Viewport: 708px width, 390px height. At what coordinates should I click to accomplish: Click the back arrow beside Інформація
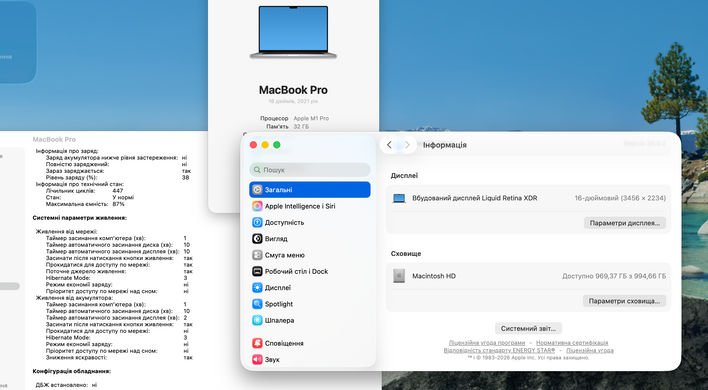[389, 145]
